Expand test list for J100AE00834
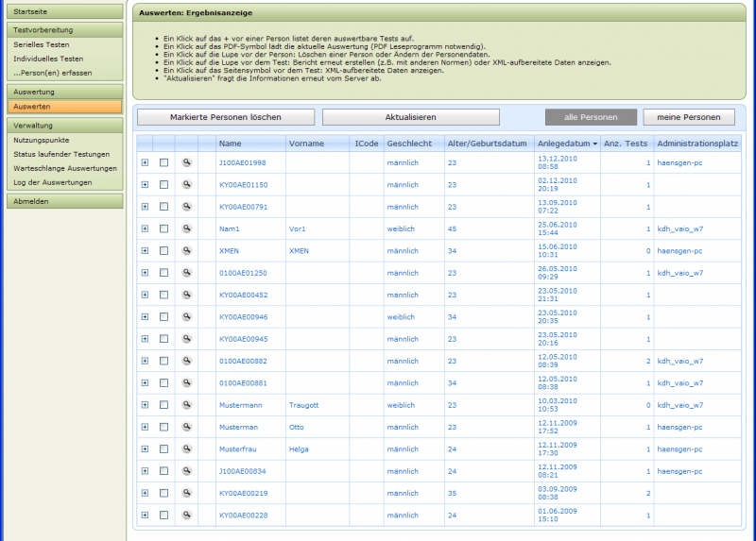The width and height of the screenshot is (756, 541). pyautogui.click(x=145, y=471)
